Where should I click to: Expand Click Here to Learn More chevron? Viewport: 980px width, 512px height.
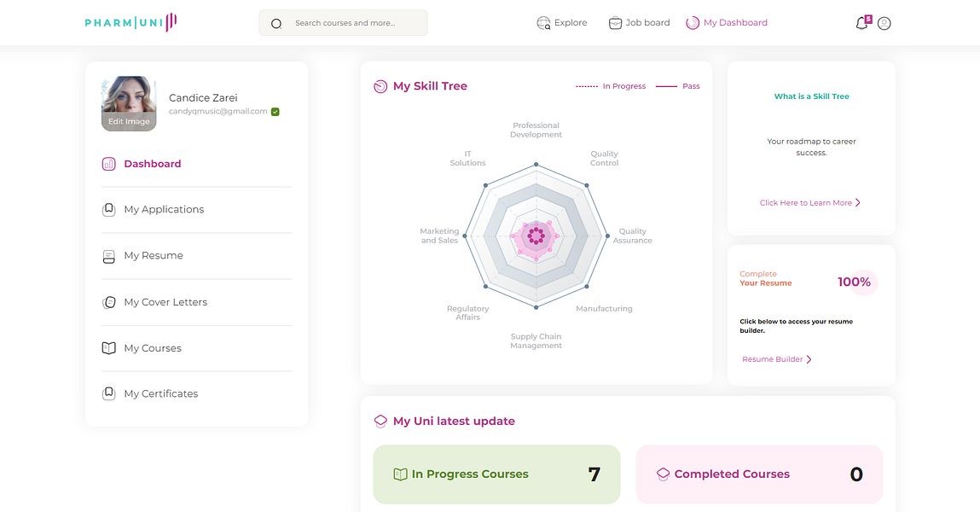(857, 203)
